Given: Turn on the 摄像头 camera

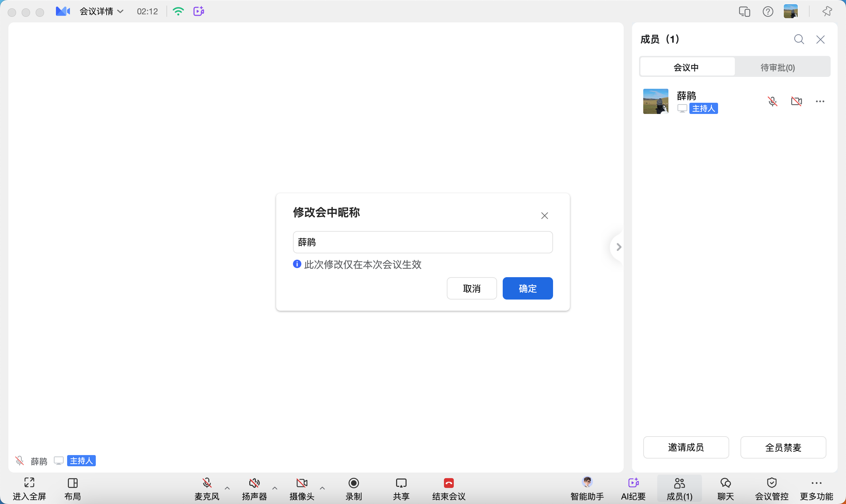Looking at the screenshot, I should click(x=302, y=489).
